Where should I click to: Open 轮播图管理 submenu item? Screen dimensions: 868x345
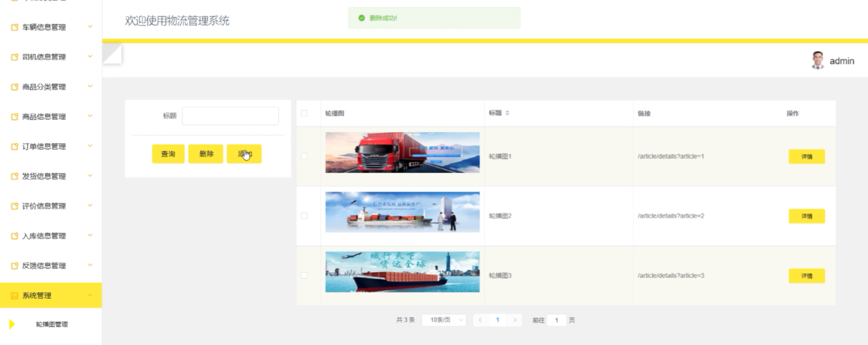(51, 324)
